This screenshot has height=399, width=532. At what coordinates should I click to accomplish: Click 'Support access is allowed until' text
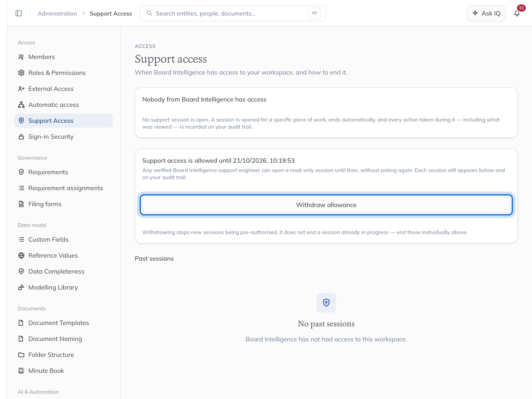click(x=187, y=160)
